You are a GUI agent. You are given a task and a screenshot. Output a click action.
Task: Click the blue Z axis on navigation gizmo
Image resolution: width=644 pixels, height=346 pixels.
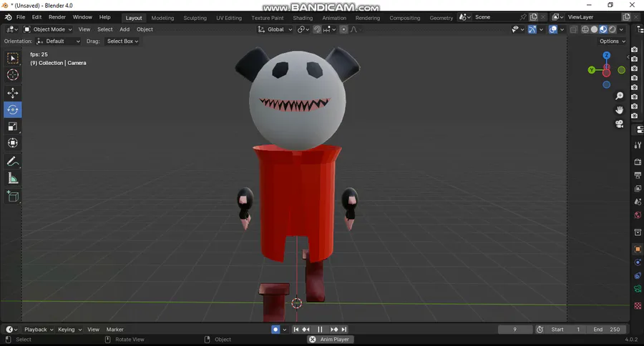pyautogui.click(x=607, y=56)
